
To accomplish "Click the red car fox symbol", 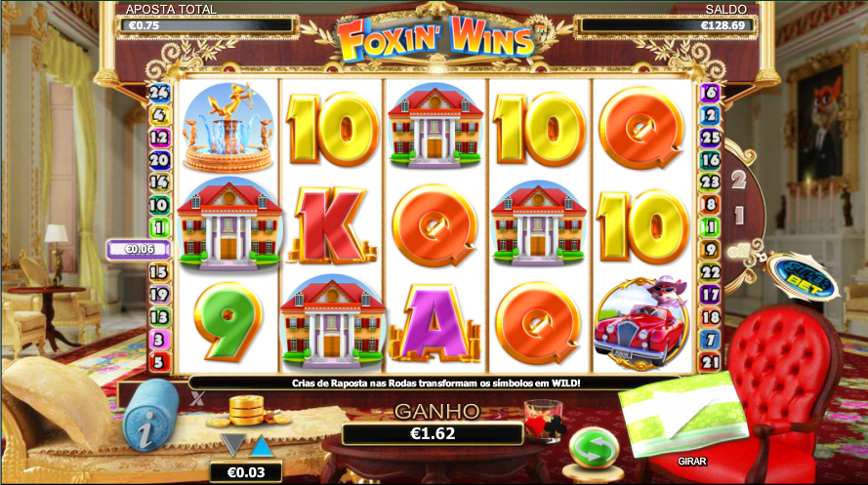I will (641, 324).
